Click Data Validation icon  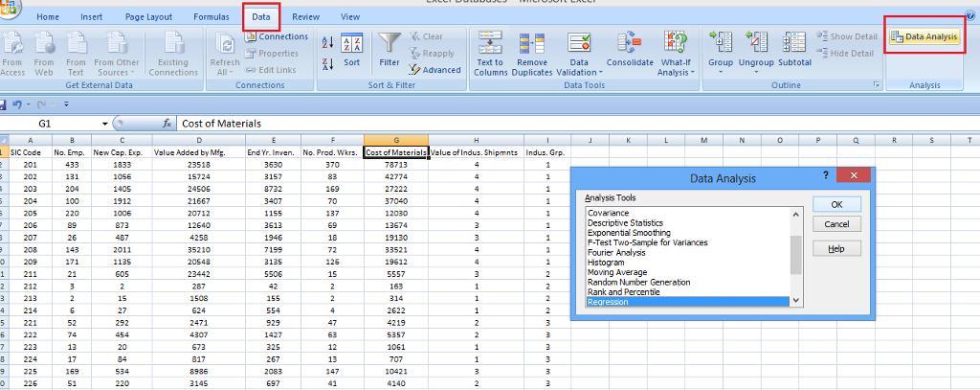(579, 42)
